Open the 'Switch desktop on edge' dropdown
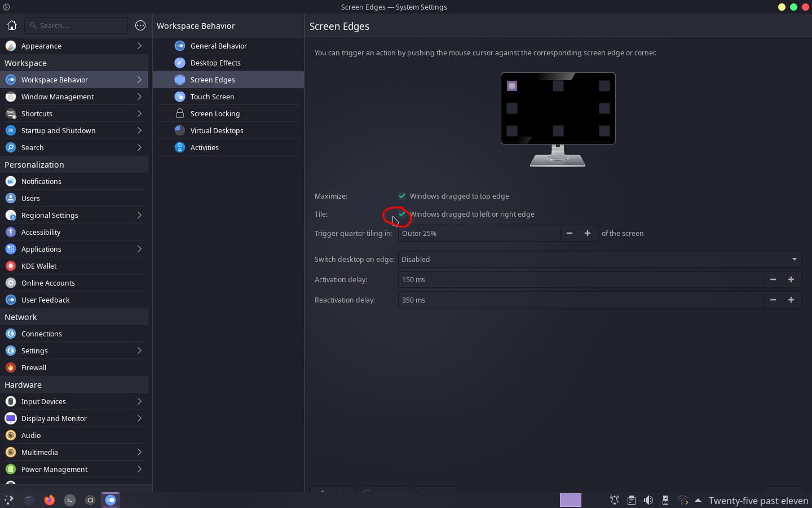This screenshot has height=508, width=812. pos(599,259)
